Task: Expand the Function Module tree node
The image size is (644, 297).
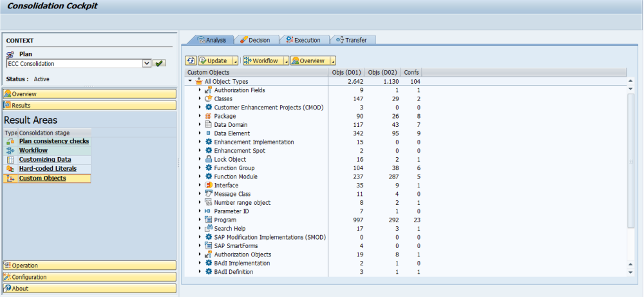Action: click(200, 177)
